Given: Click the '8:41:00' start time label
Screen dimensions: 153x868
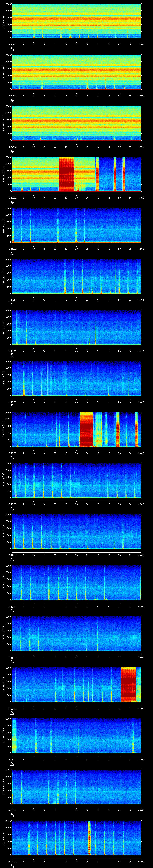Looking at the screenshot, I should tap(12, 249).
